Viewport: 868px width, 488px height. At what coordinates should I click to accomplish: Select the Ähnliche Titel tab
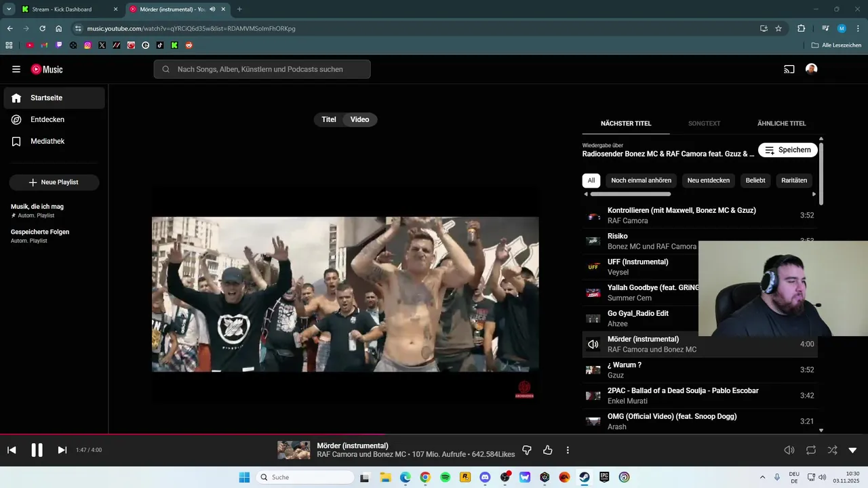point(781,123)
